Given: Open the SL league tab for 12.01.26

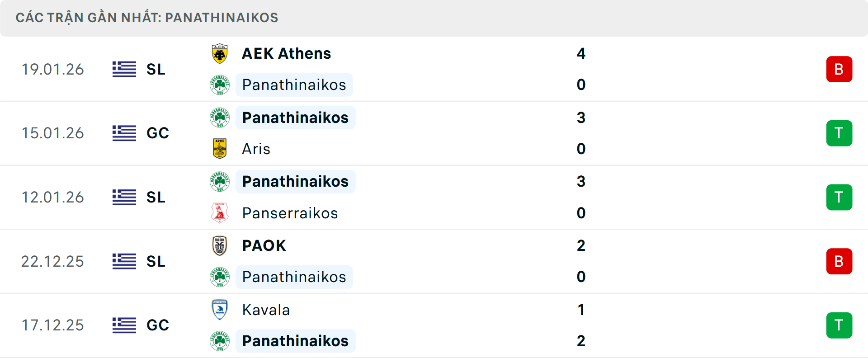Looking at the screenshot, I should coord(156,198).
